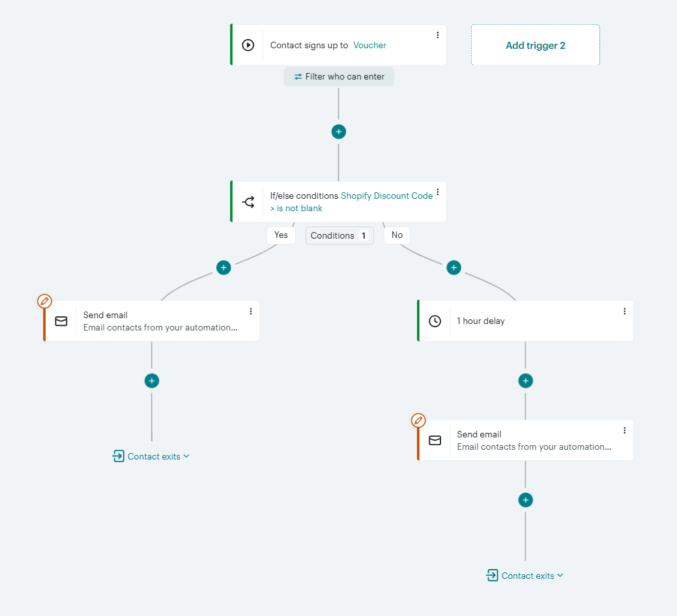
Task: Click the envelope icon on the Yes-branch Send email step
Action: click(x=61, y=321)
